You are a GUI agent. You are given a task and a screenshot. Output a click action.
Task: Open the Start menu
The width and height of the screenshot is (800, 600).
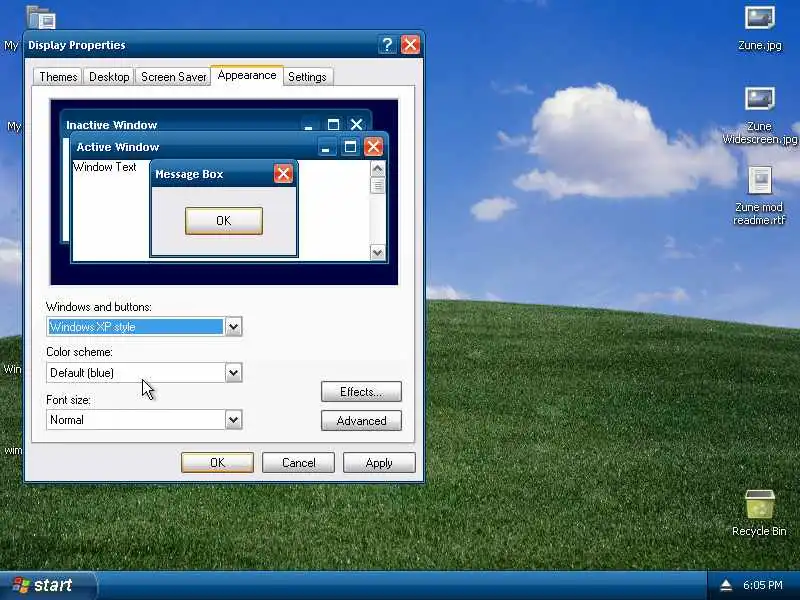(x=47, y=585)
